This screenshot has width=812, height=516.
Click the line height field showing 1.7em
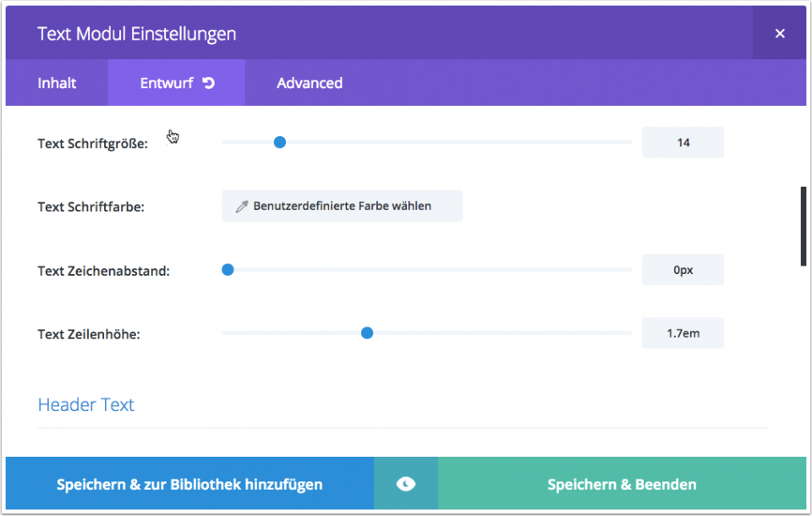click(x=683, y=333)
